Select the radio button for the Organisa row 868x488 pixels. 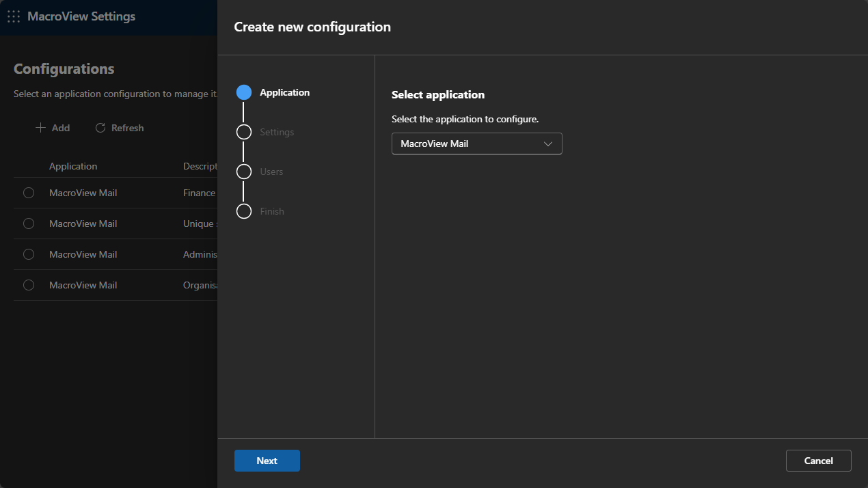click(29, 285)
